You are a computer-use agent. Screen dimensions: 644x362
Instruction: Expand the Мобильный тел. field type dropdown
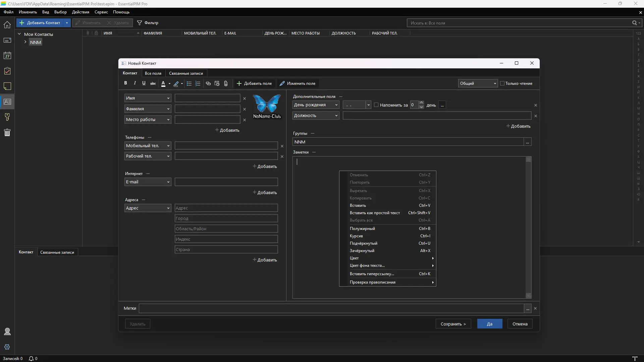[168, 146]
